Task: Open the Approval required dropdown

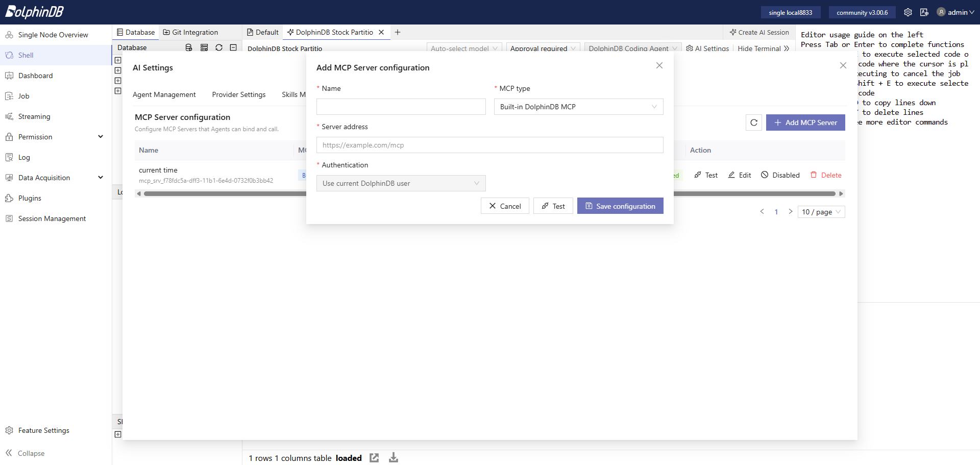Action: (543, 48)
